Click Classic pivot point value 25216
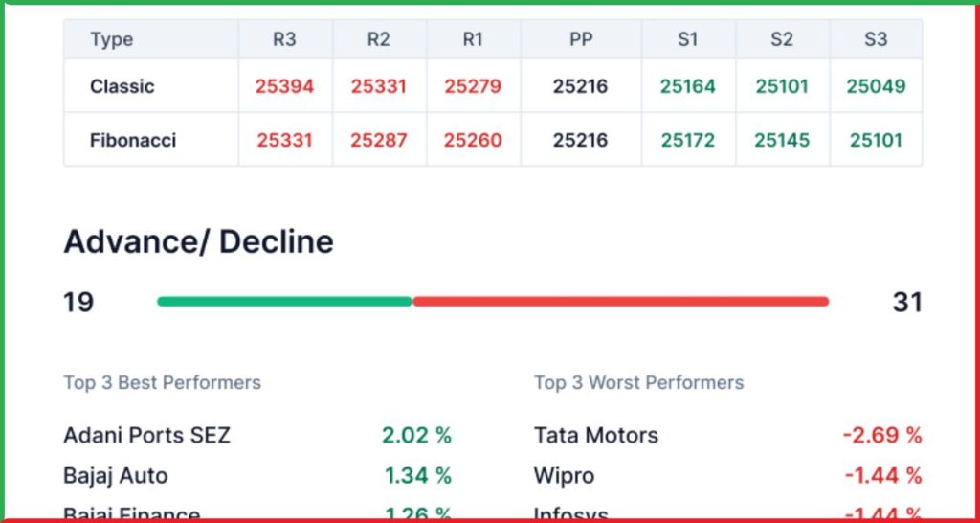980x523 pixels. click(x=580, y=86)
